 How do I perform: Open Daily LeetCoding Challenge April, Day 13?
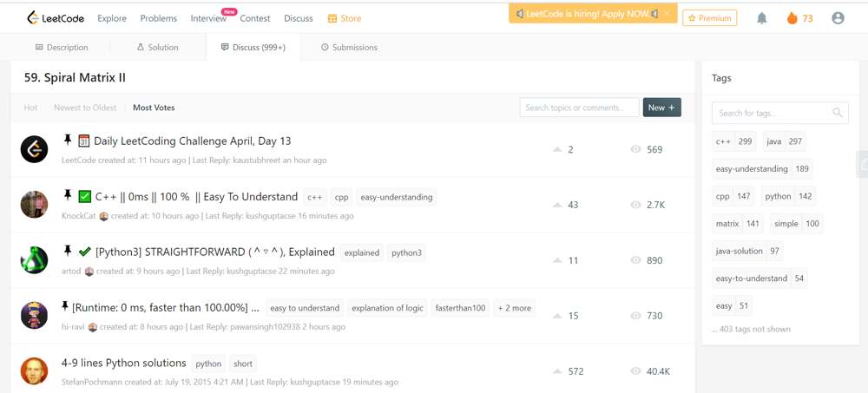tap(193, 141)
